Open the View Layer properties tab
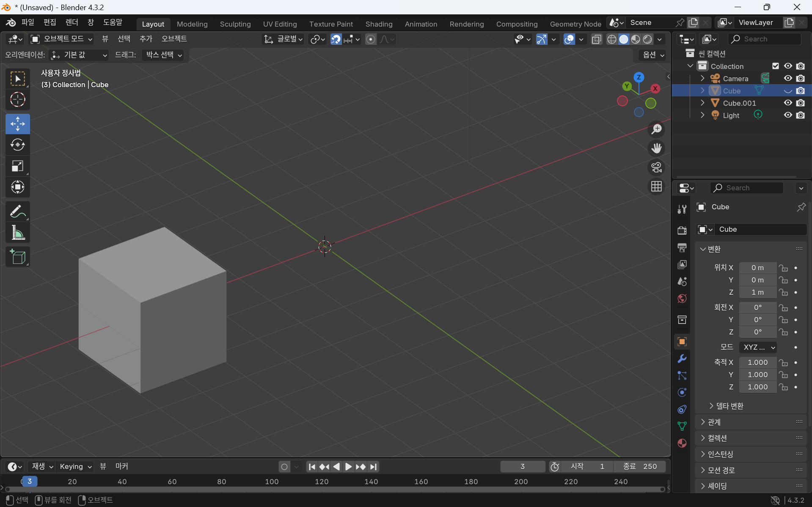Screen dimensions: 812x507 tap(682, 265)
